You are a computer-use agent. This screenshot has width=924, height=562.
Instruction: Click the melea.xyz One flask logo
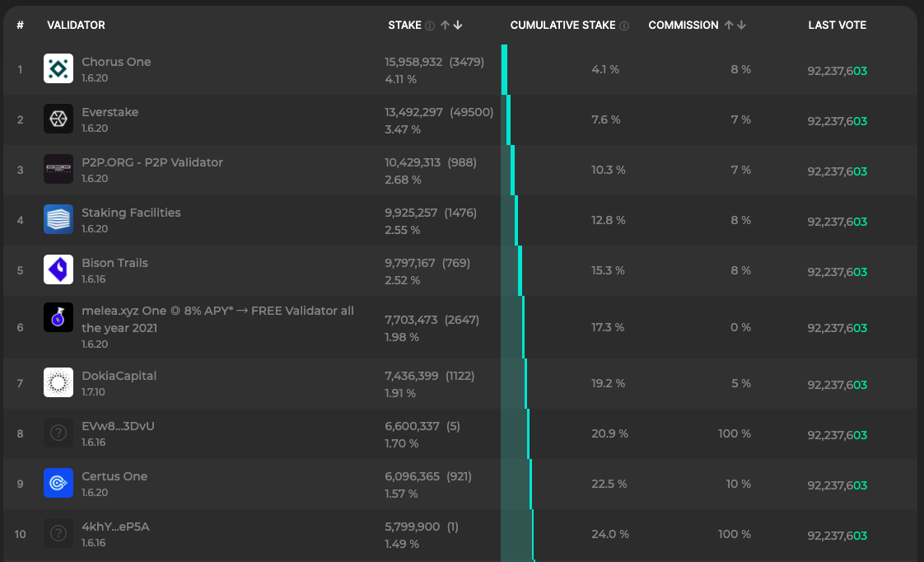[58, 317]
